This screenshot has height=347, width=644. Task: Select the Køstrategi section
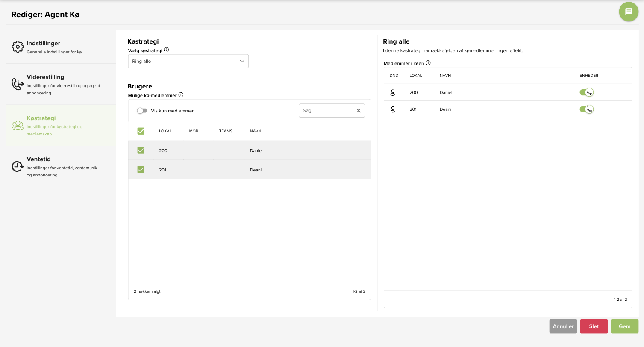tap(61, 126)
